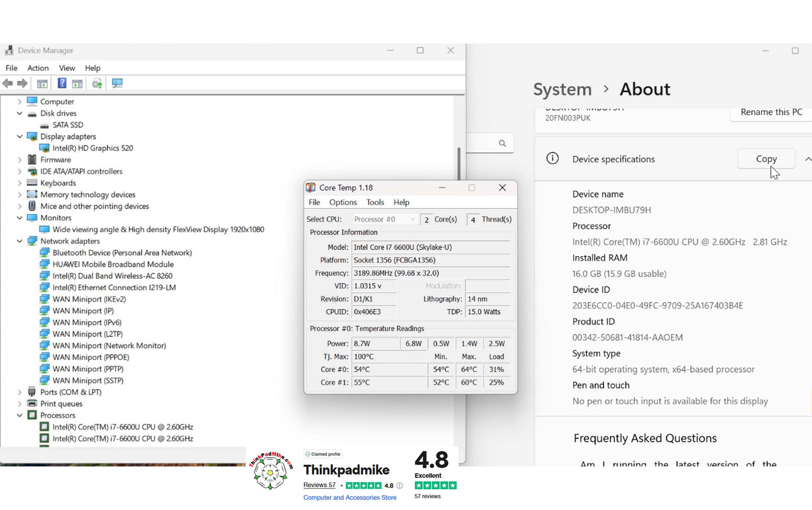Click the Ports (COM & LPT) icon
Screen dimensions: 812x510
pyautogui.click(x=32, y=392)
